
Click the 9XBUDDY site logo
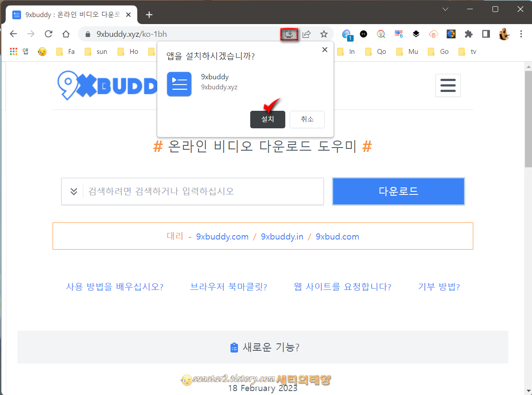point(107,85)
